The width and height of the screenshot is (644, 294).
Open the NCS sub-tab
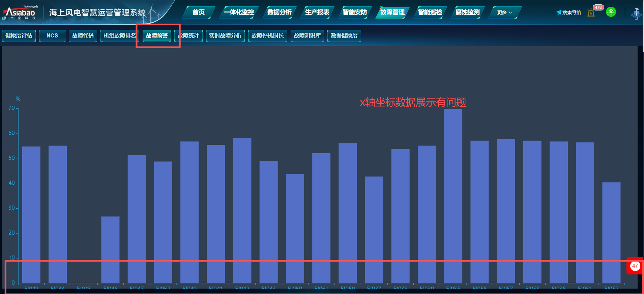tap(52, 35)
